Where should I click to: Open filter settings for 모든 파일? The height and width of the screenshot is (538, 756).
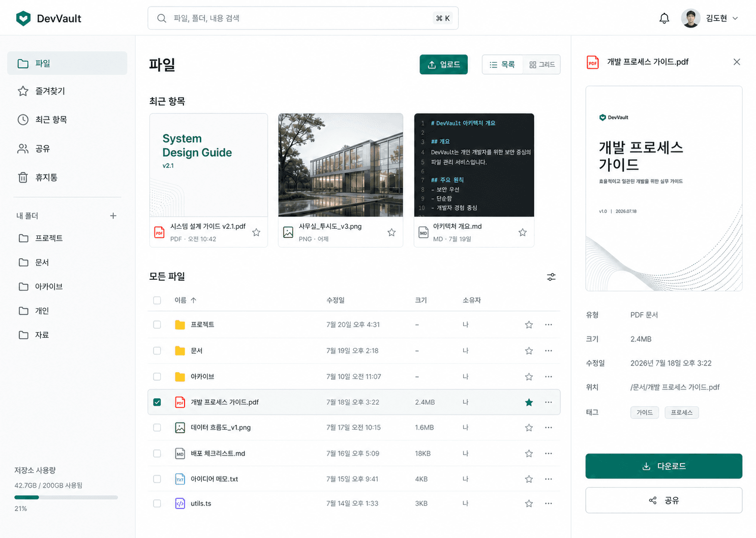551,277
